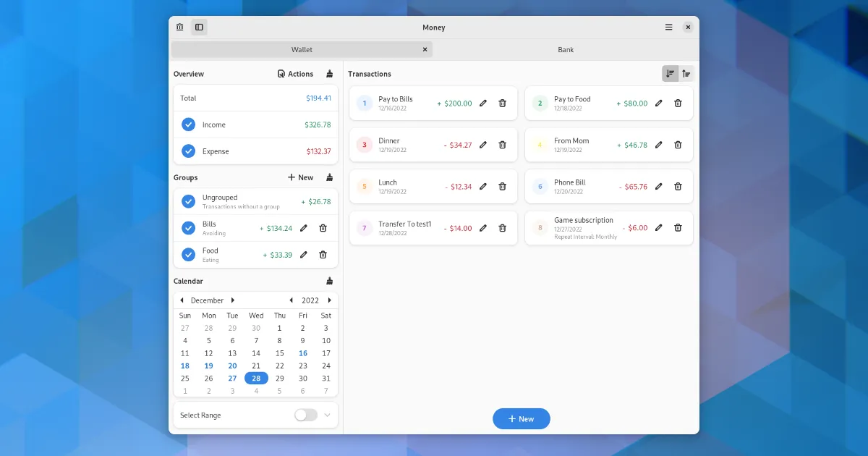Viewport: 868px width, 456px height.
Task: Delete the Food group
Action: [323, 255]
